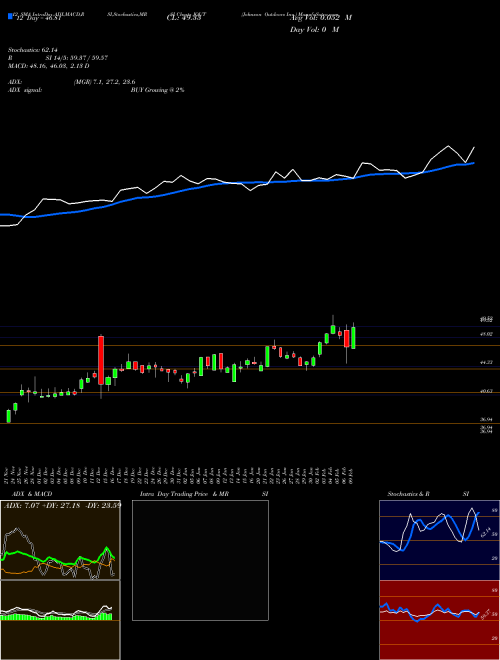Click the 48.02 price axis label
The height and width of the screenshot is (660, 500).
pos(487,334)
